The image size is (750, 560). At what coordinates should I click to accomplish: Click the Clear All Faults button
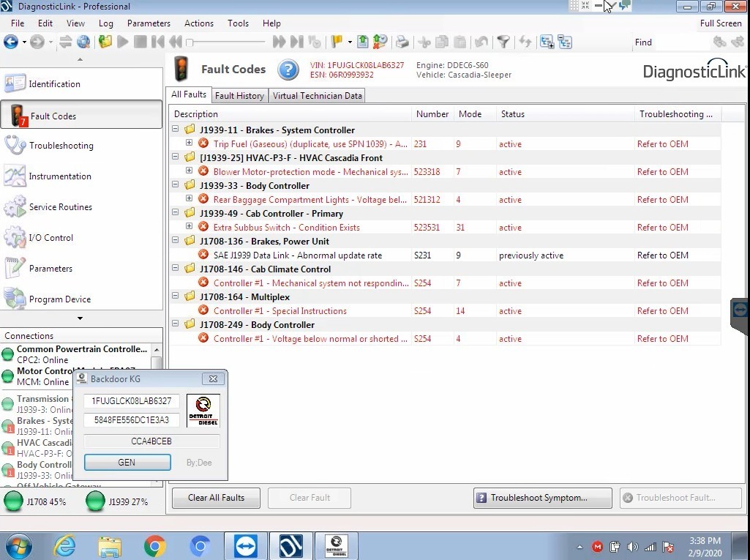pos(216,498)
